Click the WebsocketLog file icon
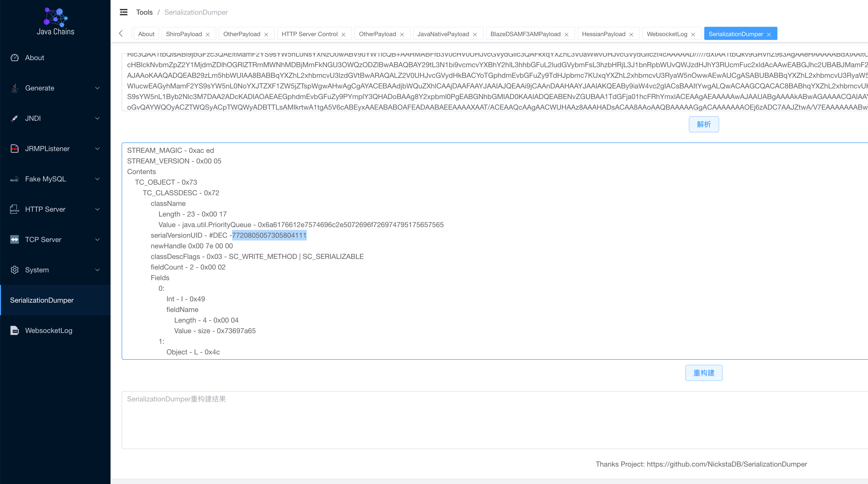This screenshot has width=868, height=484. pyautogui.click(x=14, y=330)
